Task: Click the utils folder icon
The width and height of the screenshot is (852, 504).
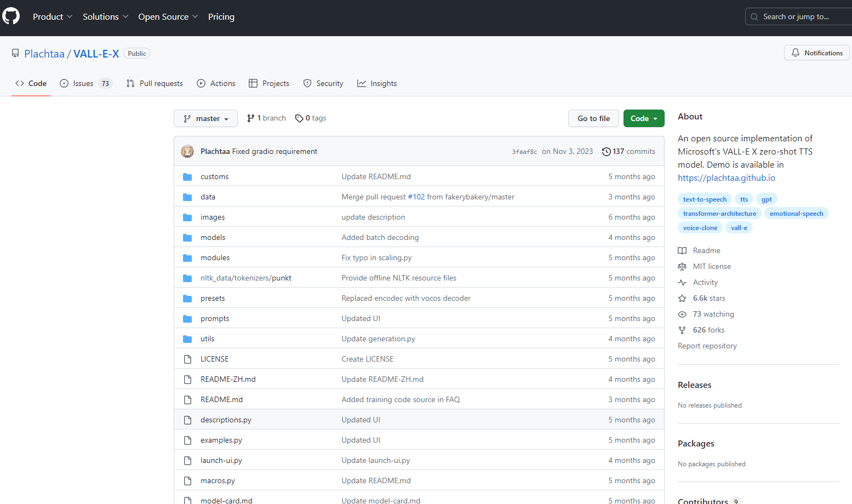Action: pyautogui.click(x=187, y=339)
